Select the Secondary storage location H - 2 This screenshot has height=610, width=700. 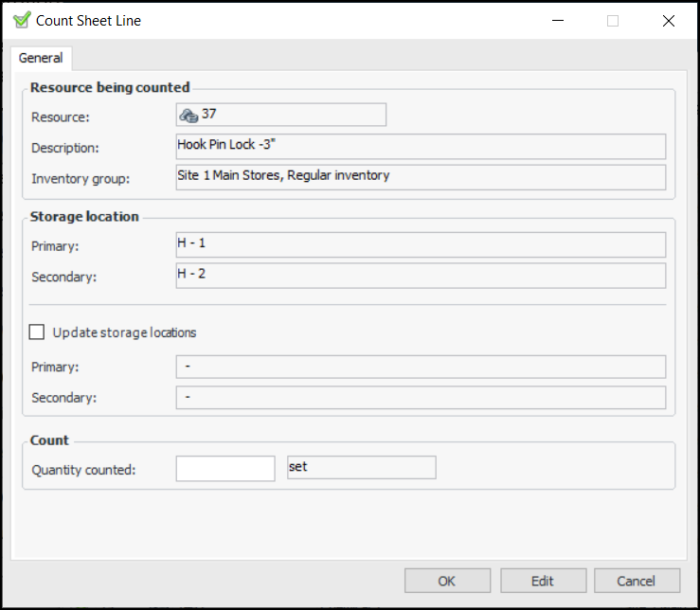coord(421,275)
